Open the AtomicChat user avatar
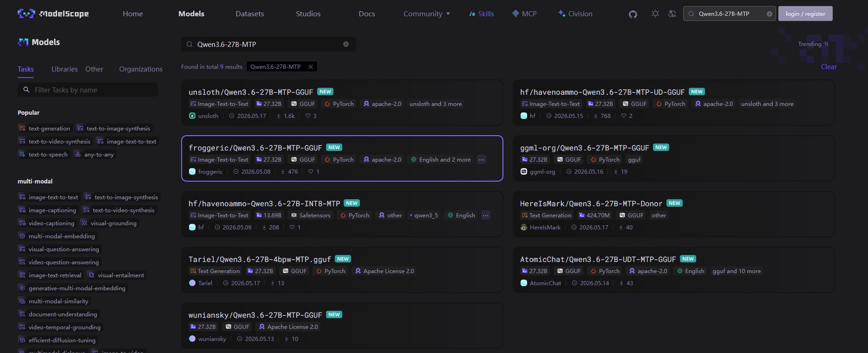 (524, 283)
